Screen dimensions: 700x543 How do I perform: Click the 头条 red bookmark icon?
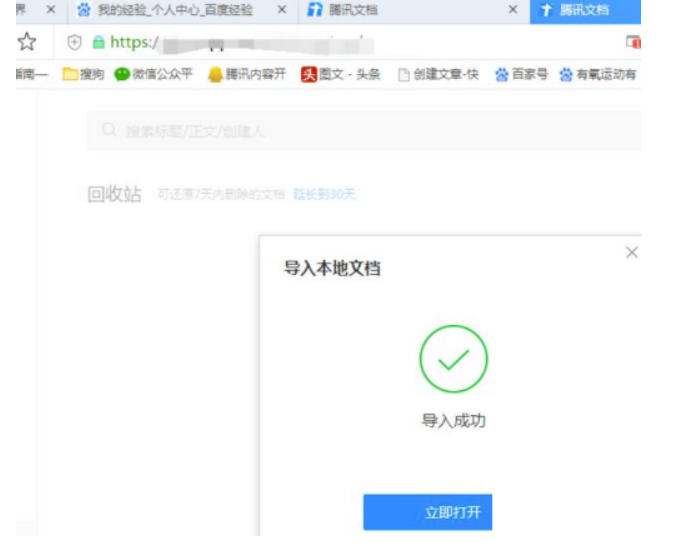coord(308,74)
